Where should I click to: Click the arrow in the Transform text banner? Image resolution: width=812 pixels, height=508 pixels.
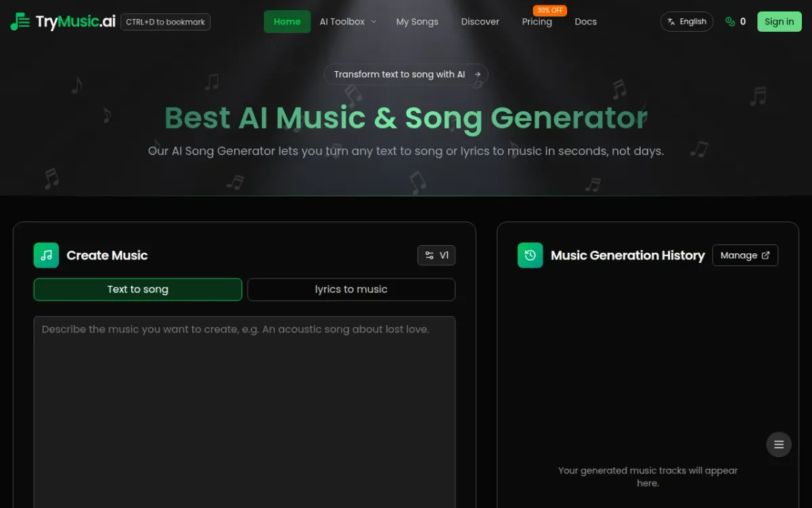478,75
